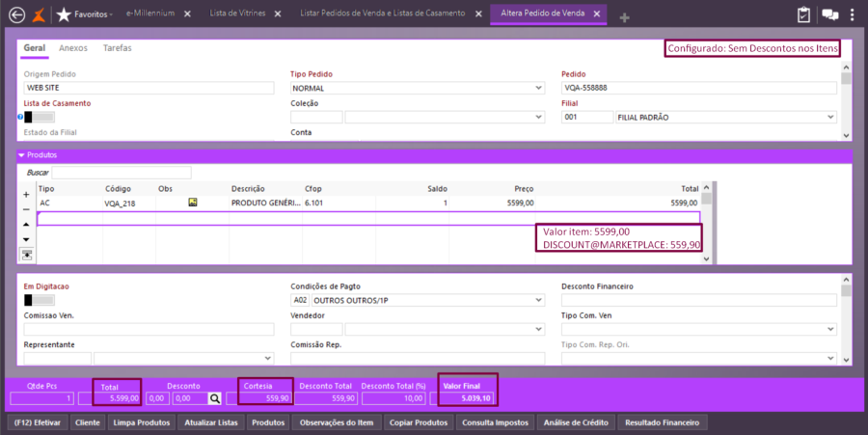Click the Pedido number field
The image size is (868, 435).
(x=699, y=88)
